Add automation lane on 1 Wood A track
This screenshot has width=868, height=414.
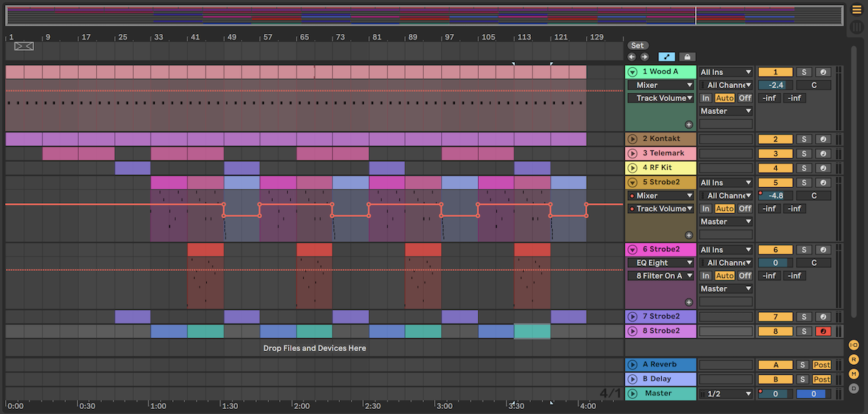[689, 124]
